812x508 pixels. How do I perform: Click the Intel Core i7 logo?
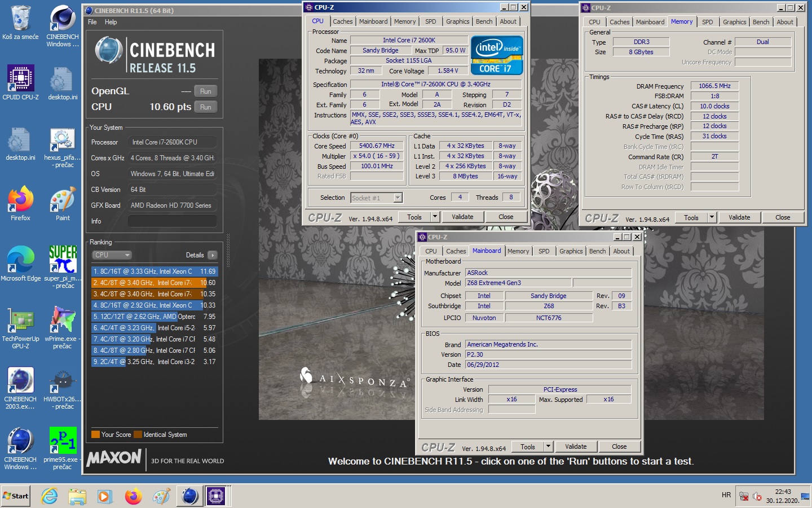point(497,55)
